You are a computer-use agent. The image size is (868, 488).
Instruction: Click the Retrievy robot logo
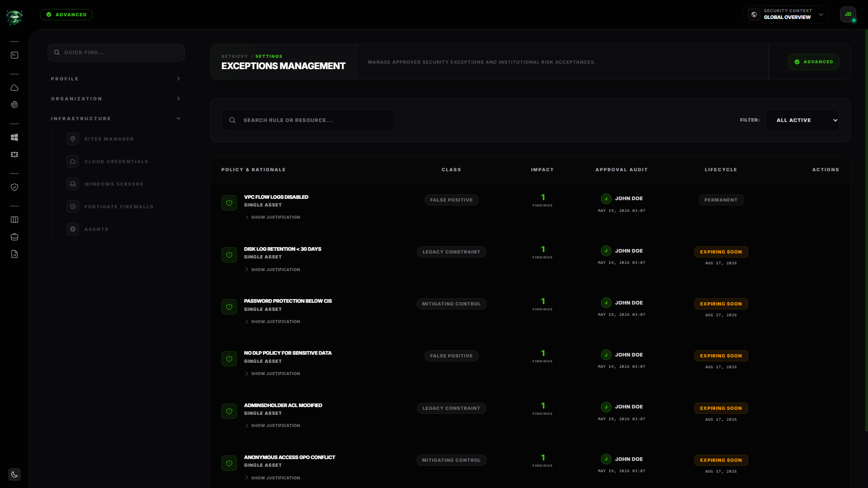coord(14,17)
